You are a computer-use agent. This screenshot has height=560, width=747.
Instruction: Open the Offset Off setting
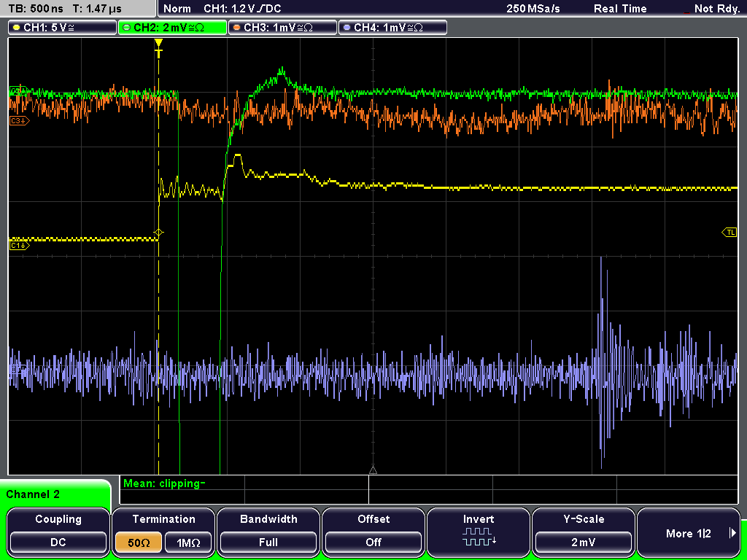pos(373,532)
